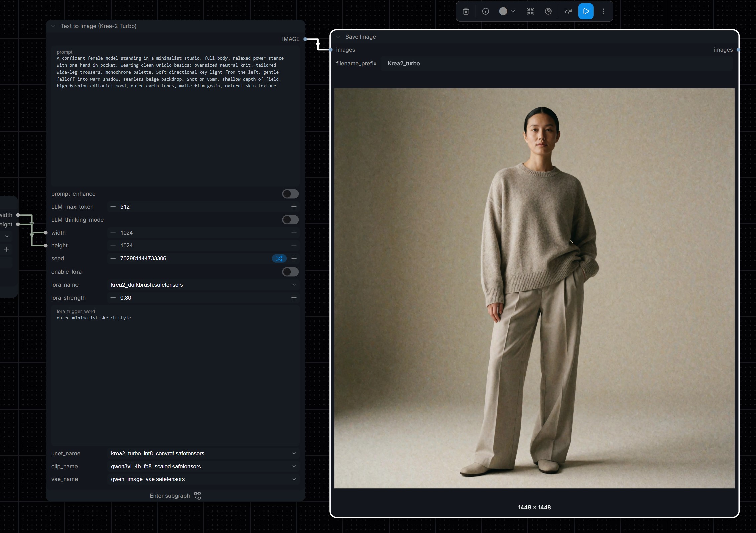Viewport: 756px width, 533px height.
Task: Decrease LLM_max_token with minus button
Action: 113,207
